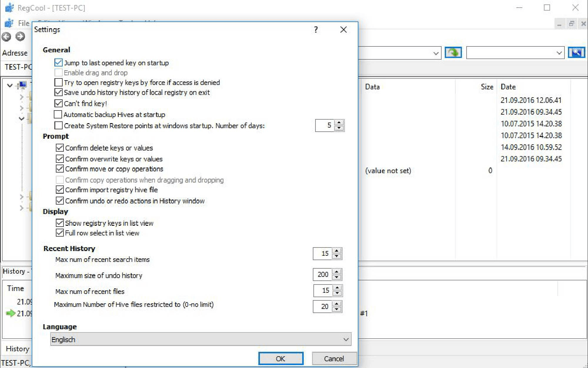Screen dimensions: 588x368
Task: Increase max recent search items
Action: pos(337,251)
